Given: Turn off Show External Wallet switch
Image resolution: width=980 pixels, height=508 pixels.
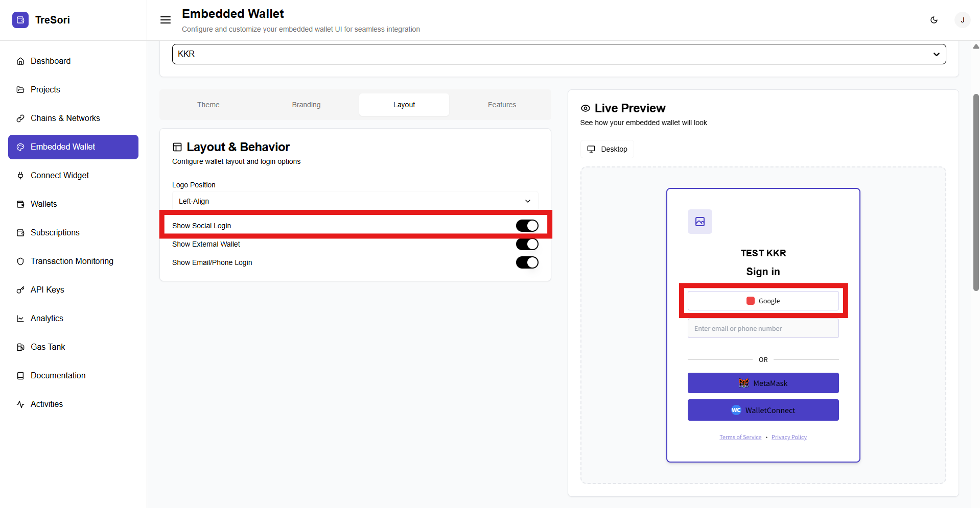Looking at the screenshot, I should 527,244.
